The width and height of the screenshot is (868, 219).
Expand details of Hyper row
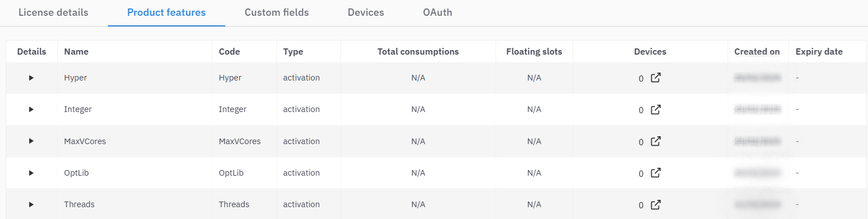[x=31, y=78]
